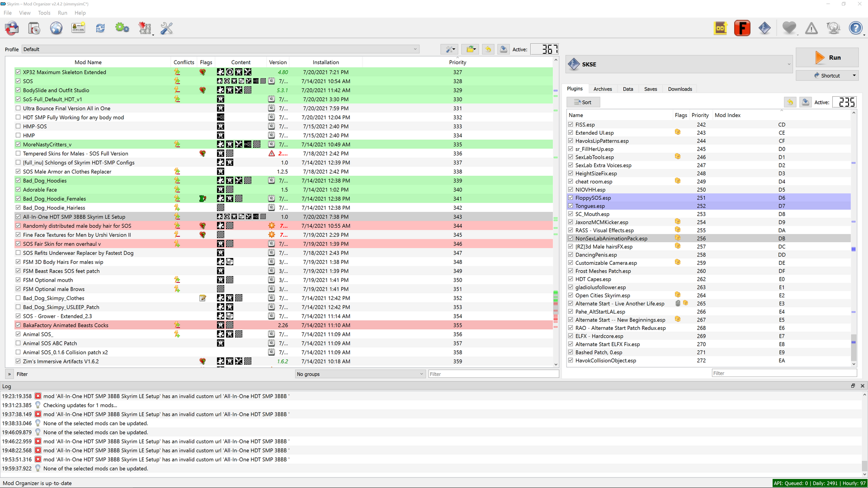The image size is (868, 488).
Task: Click the mod list vertical scrollbar
Action: 556,212
